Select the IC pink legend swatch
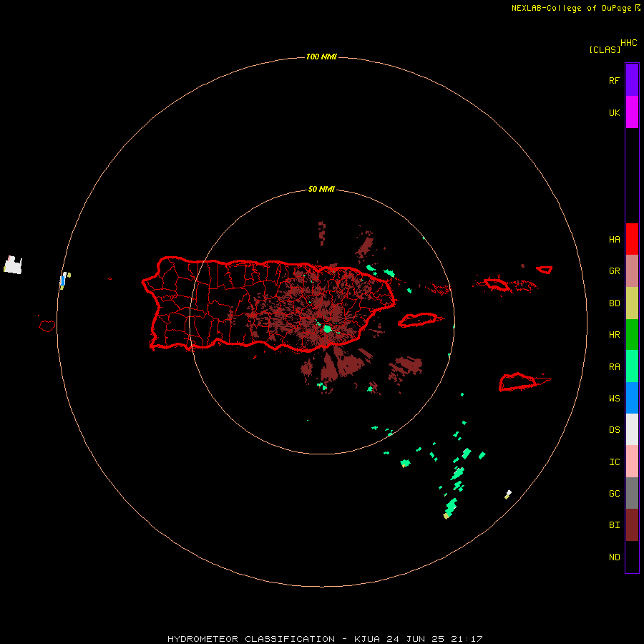The height and width of the screenshot is (644, 644). [x=632, y=462]
